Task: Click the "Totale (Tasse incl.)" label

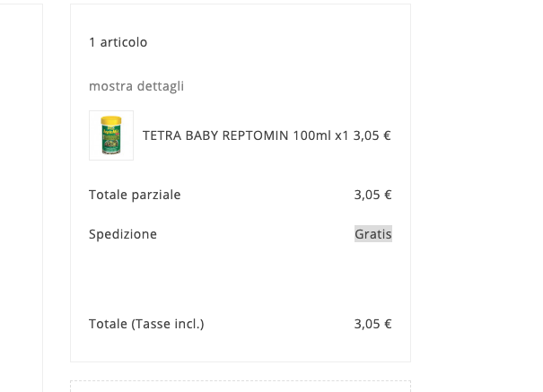Action: [146, 324]
